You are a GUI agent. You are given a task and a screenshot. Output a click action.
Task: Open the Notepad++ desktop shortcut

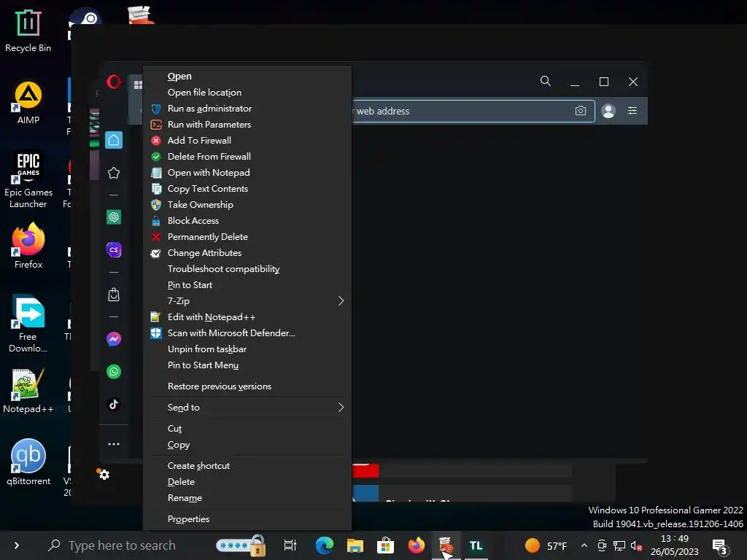point(28,391)
